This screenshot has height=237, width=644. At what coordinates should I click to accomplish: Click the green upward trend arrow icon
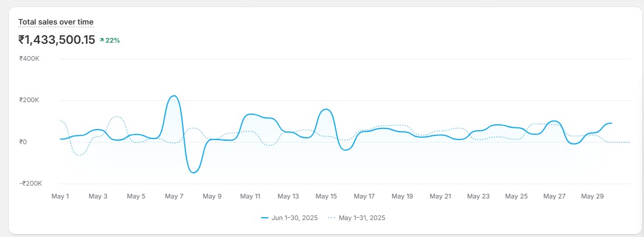click(102, 40)
